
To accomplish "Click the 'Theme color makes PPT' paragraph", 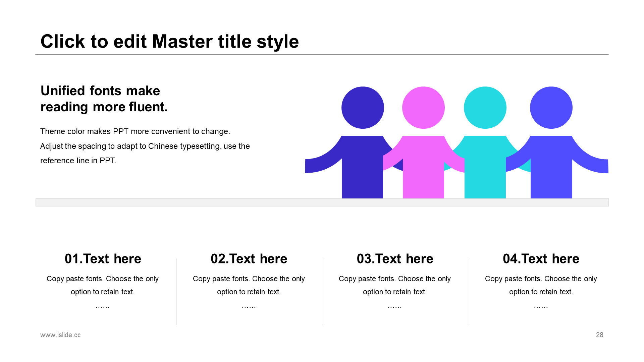I will pyautogui.click(x=145, y=146).
